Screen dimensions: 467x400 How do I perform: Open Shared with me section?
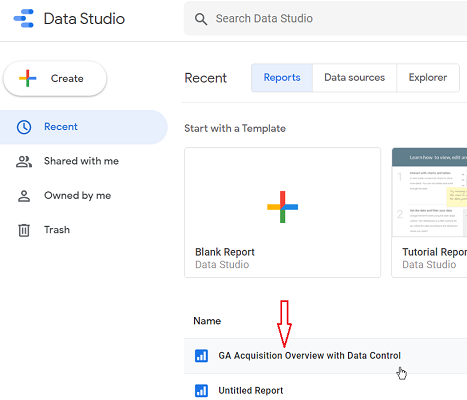[x=82, y=161]
